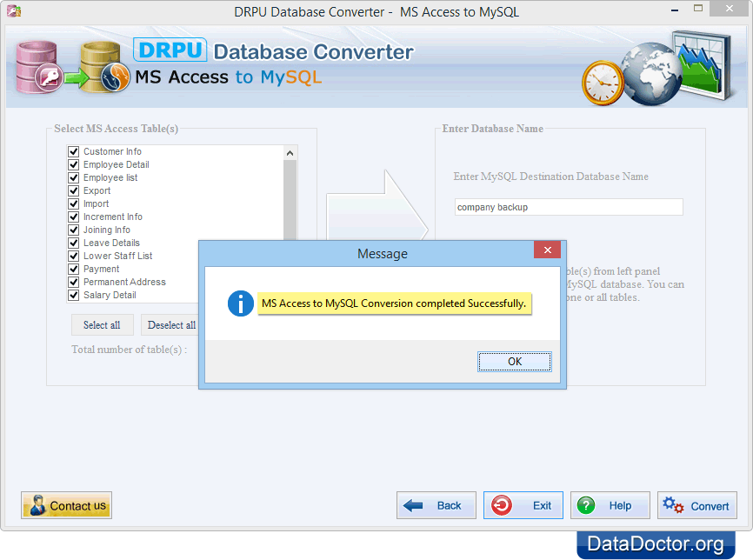753x560 pixels.
Task: Click the table list scrollbar thumb
Action: click(x=290, y=200)
